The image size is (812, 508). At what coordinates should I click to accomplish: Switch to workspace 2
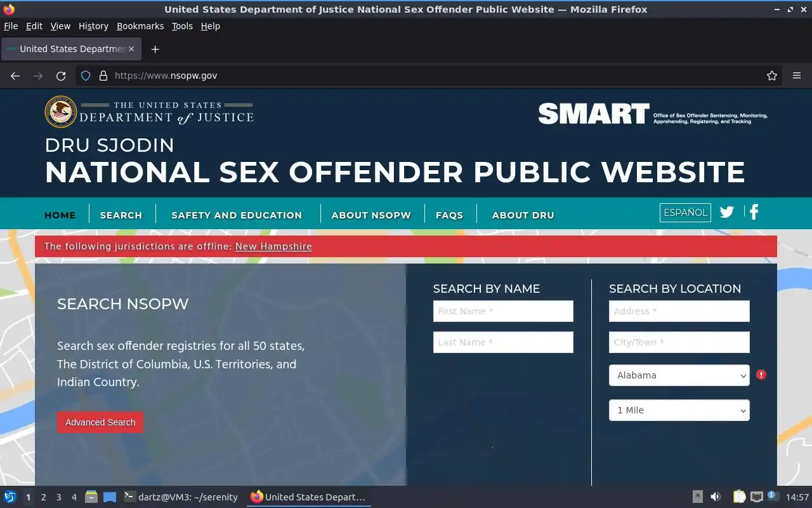tap(43, 497)
